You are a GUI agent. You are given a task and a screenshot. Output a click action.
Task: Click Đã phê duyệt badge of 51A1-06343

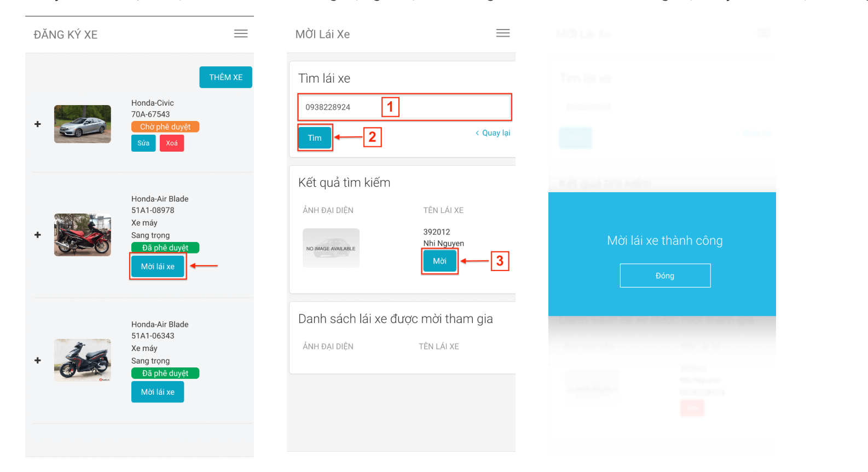(165, 373)
